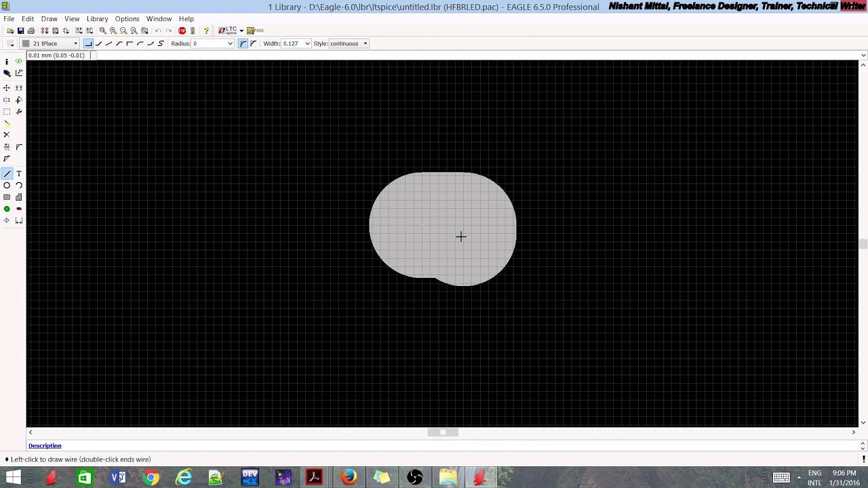868x488 pixels.
Task: Open the Radius dropdown
Action: 213,43
